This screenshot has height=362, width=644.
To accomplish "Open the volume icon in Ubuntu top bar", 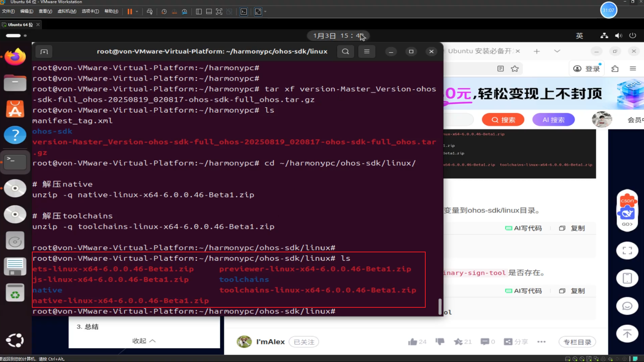I will 619,36.
